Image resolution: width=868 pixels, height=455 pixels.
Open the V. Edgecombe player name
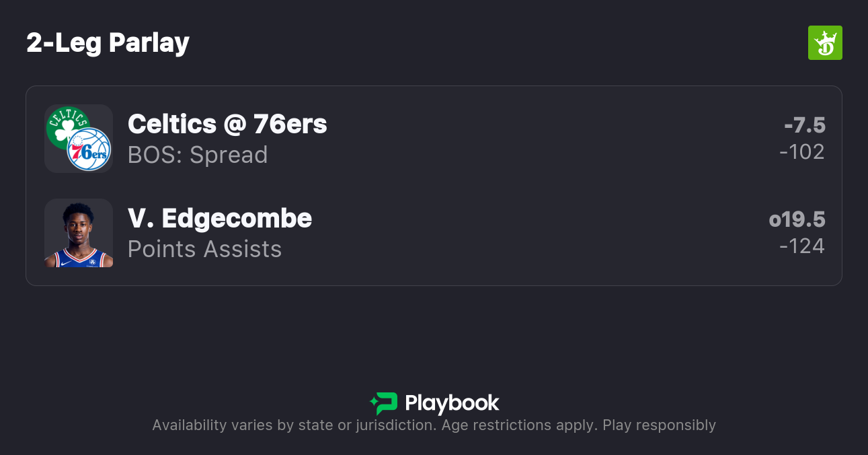pos(220,218)
